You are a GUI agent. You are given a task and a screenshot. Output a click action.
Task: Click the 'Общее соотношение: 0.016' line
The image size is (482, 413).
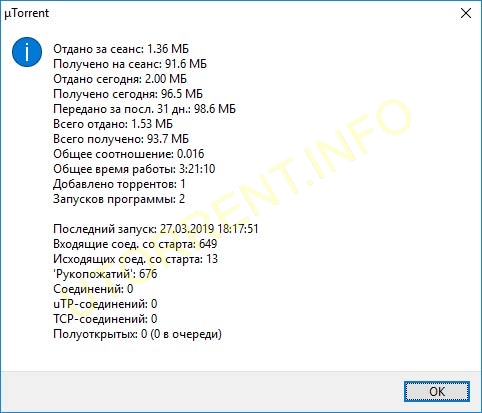129,154
